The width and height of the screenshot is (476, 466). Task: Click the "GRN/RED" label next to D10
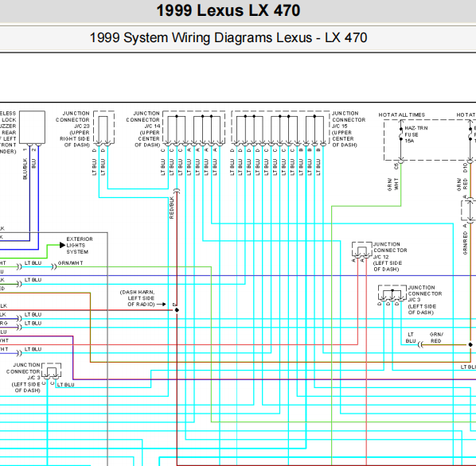pos(462,184)
